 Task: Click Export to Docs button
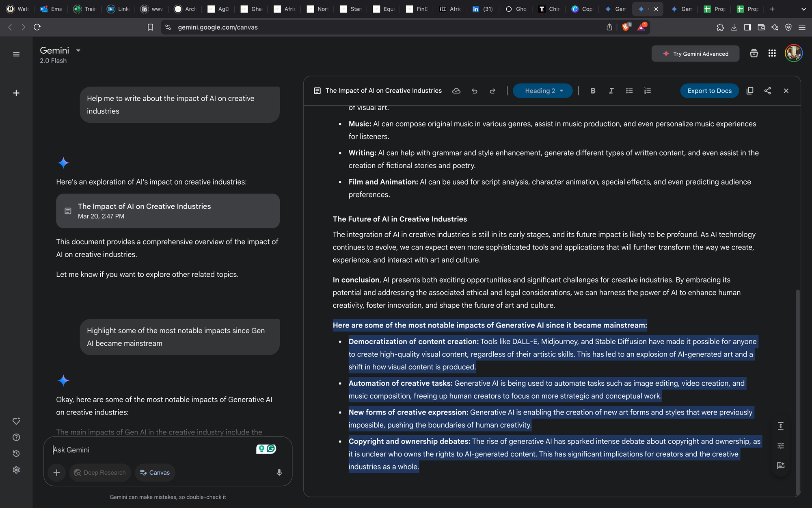click(709, 91)
